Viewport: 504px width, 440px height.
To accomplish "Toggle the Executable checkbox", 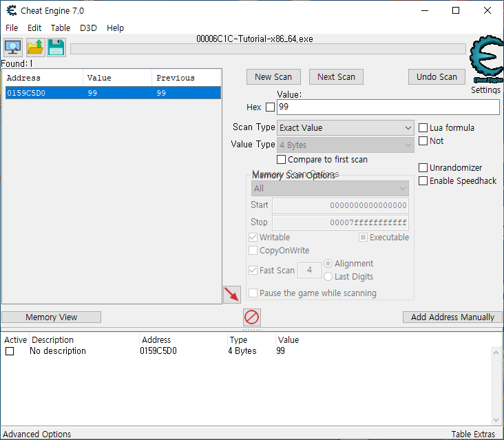I will (363, 237).
